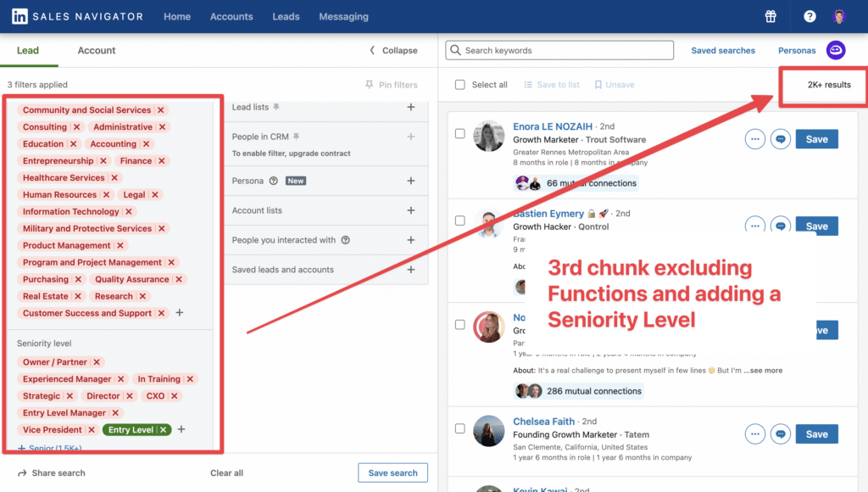Image resolution: width=868 pixels, height=492 pixels.
Task: Switch to the Account tab
Action: pos(97,50)
